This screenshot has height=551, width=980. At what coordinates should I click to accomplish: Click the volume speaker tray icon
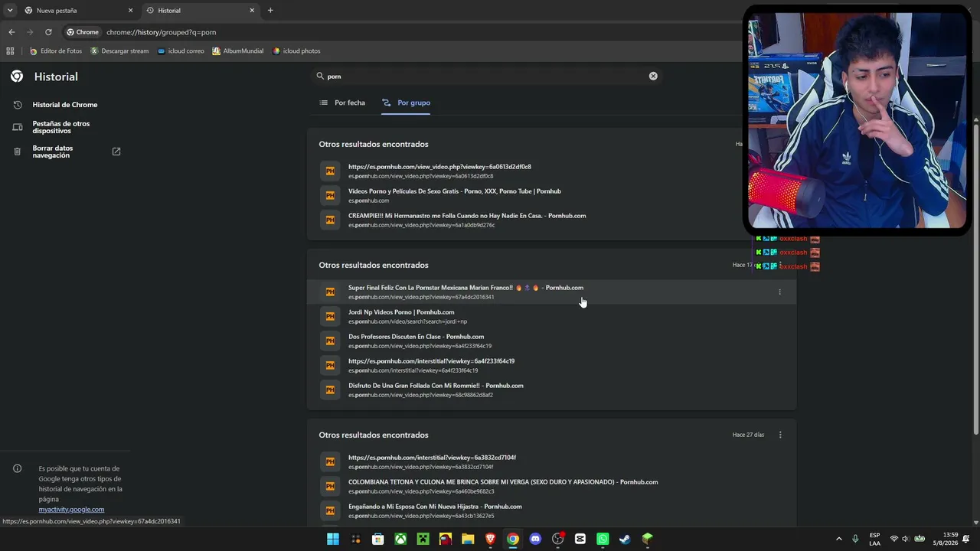click(x=906, y=539)
